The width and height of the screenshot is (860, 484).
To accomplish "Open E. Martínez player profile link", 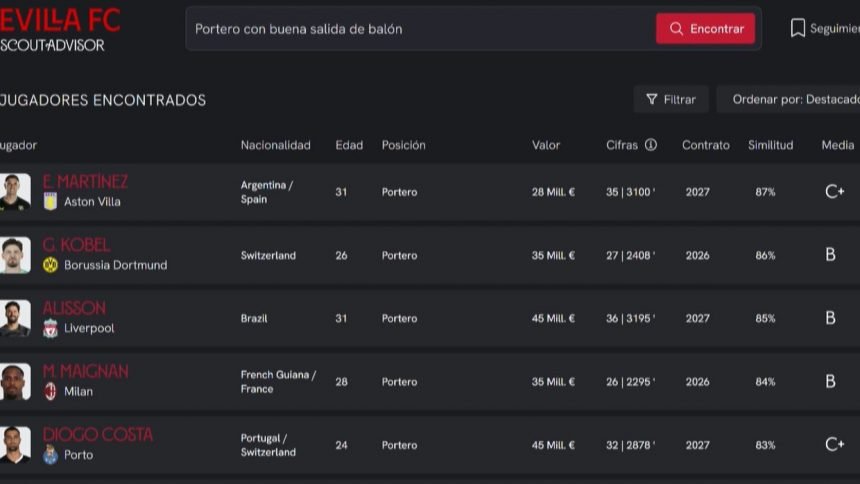I will (x=85, y=181).
